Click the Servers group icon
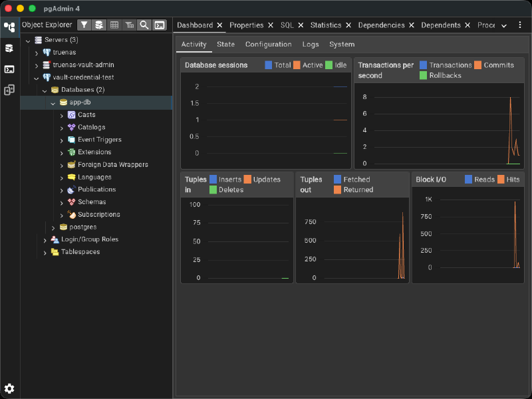532x399 pixels. 39,40
